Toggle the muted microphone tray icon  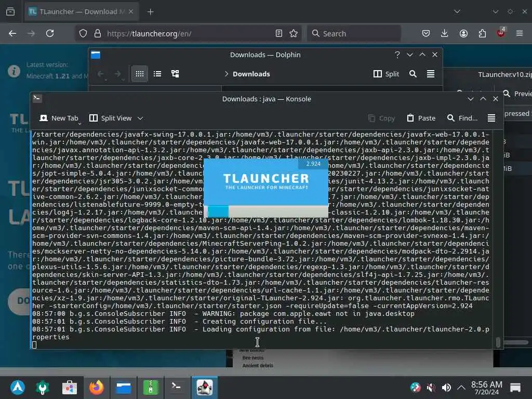[431, 387]
